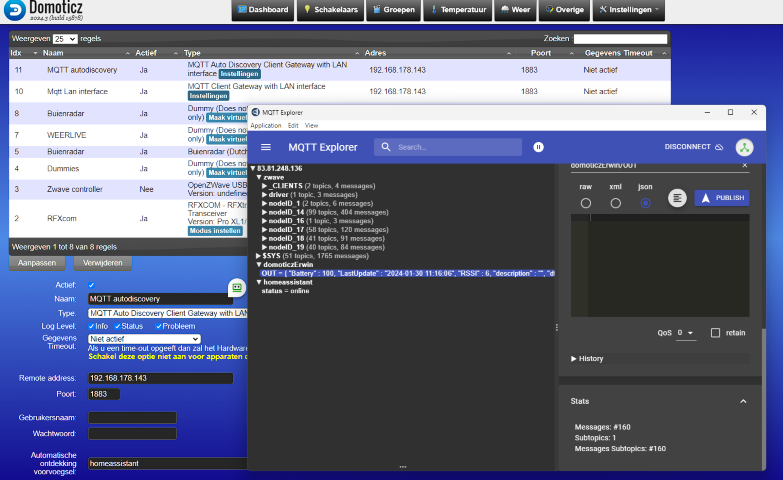Toggle the Actief checkbox in hardware form
The width and height of the screenshot is (783, 480).
tap(91, 285)
